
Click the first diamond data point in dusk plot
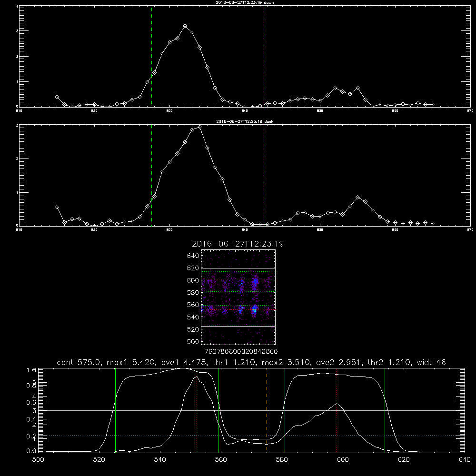click(x=57, y=208)
